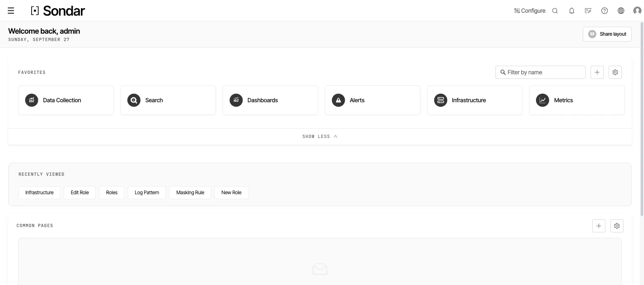Open the Infrastructure favorite card
The height and width of the screenshot is (285, 644).
point(475,100)
